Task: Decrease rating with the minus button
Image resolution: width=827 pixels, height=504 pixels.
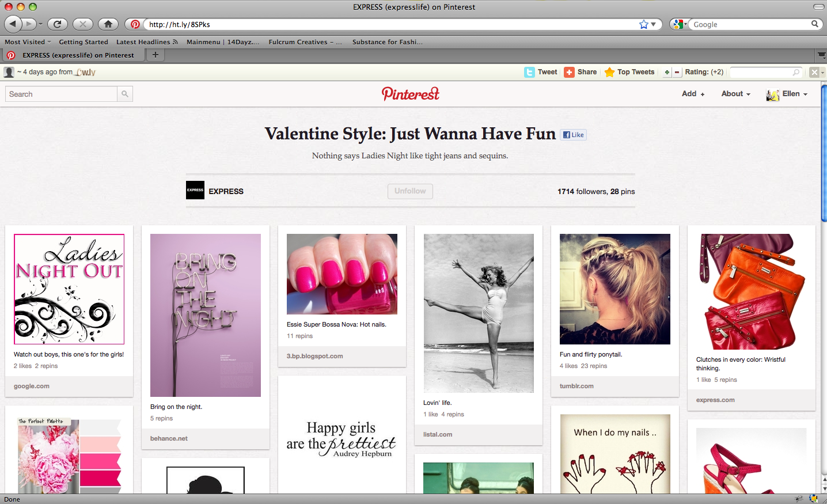Action: click(x=677, y=72)
